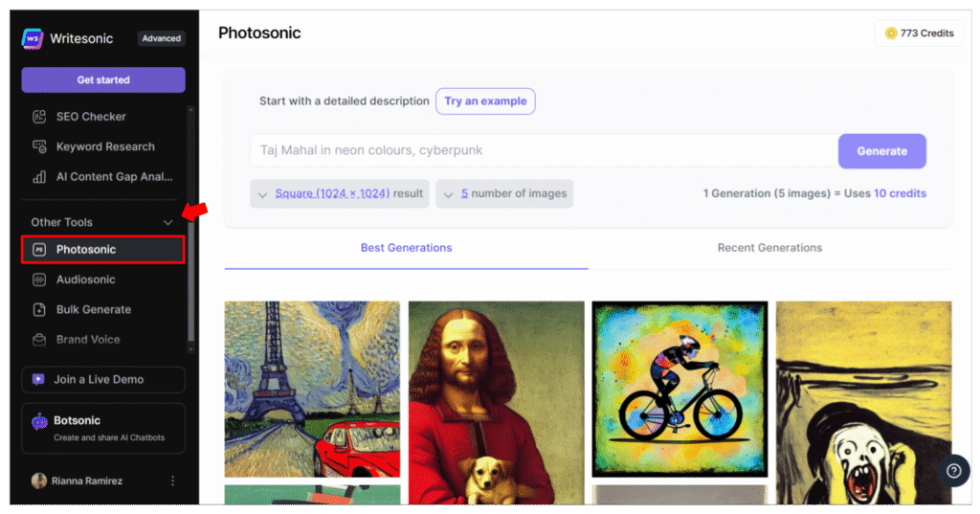Click the Botsonic chatbot icon
This screenshot has height=514, width=980.
39,422
